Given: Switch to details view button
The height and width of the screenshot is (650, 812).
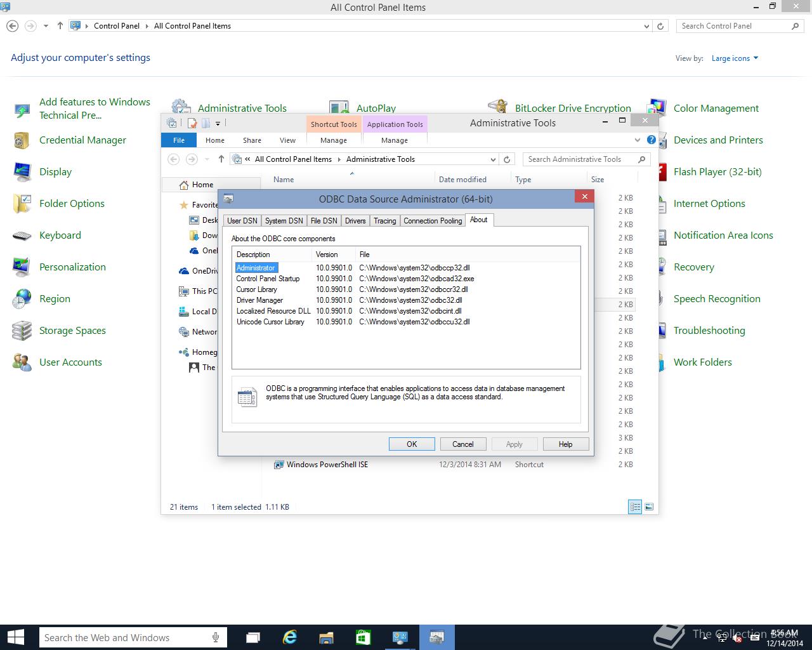Looking at the screenshot, I should tap(635, 507).
